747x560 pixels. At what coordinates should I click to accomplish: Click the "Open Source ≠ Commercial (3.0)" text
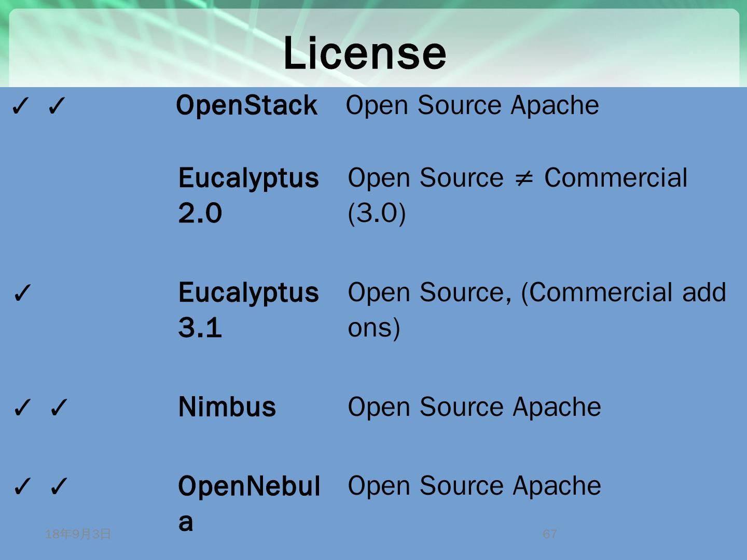518,195
